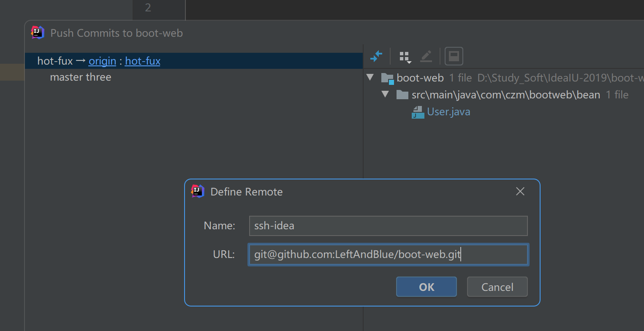644x331 pixels.
Task: Select hot-fux local branch row
Action: pyautogui.click(x=194, y=61)
